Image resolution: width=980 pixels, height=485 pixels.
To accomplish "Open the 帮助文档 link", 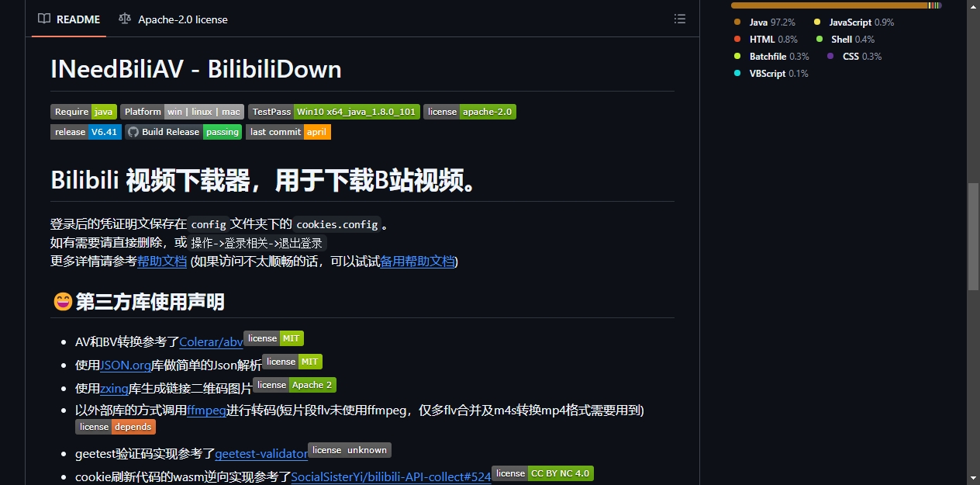I will click(x=162, y=262).
